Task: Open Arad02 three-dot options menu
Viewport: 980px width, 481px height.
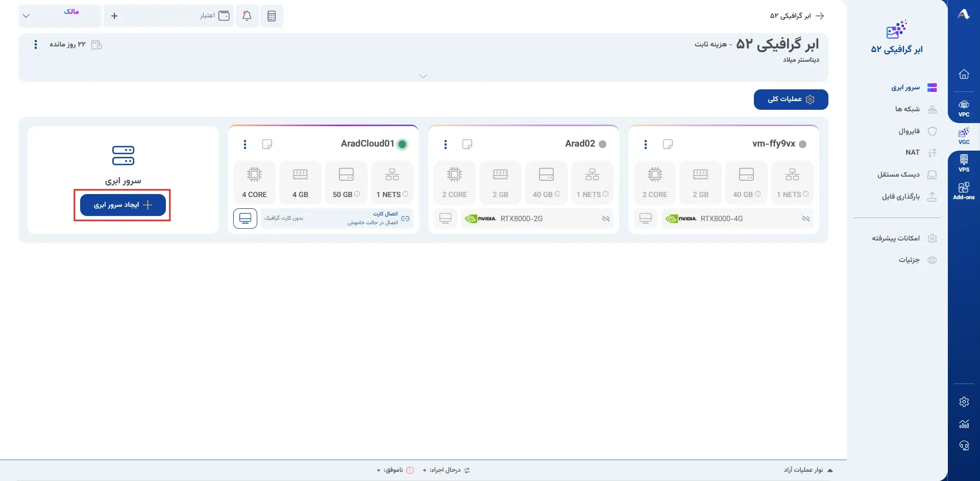Action: (446, 145)
